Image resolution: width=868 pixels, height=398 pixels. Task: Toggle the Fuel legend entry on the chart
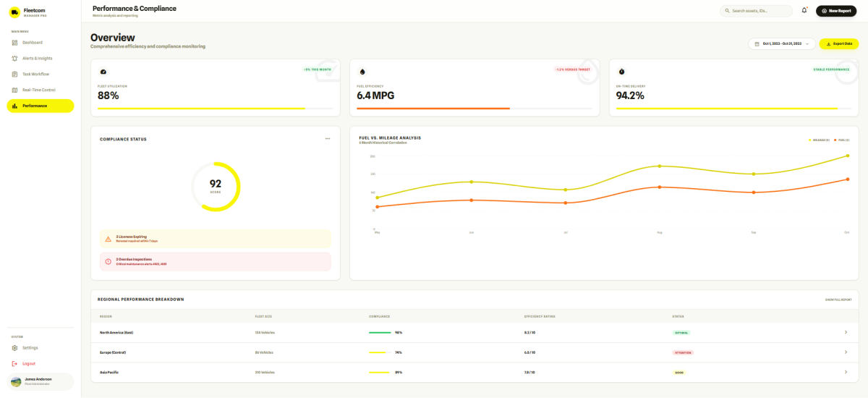[x=842, y=140]
